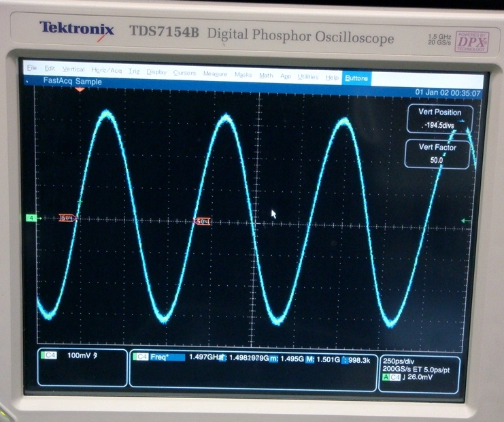This screenshot has width=504, height=422.
Task: Click the orange trigger position marker at top
Action: (80, 89)
